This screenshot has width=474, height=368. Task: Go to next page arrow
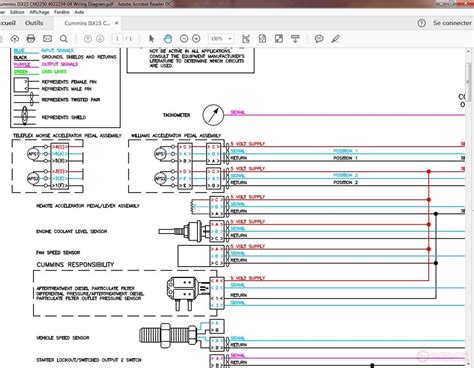coord(100,39)
